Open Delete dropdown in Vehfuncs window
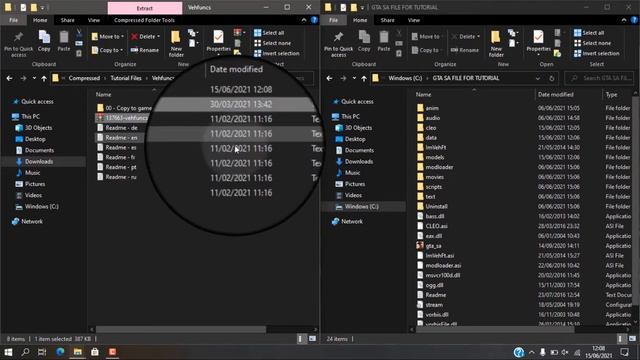640x360 pixels. pyautogui.click(x=145, y=36)
